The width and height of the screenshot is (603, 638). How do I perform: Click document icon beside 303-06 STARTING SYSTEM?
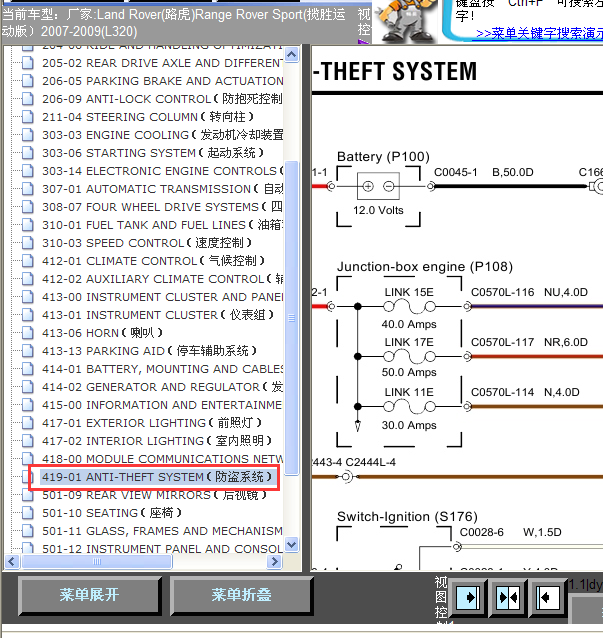(28, 153)
